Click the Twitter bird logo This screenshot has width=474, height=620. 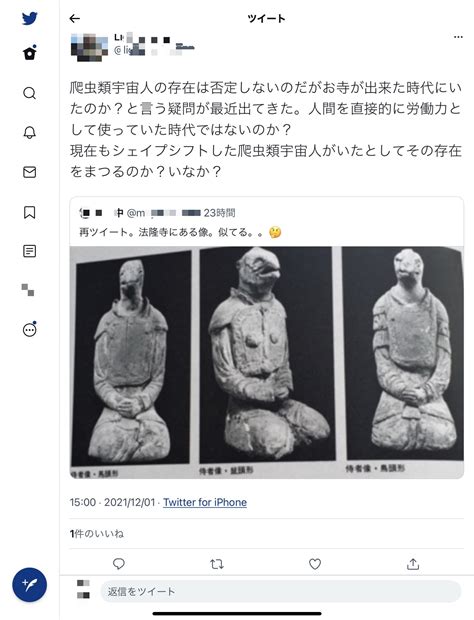click(x=30, y=18)
